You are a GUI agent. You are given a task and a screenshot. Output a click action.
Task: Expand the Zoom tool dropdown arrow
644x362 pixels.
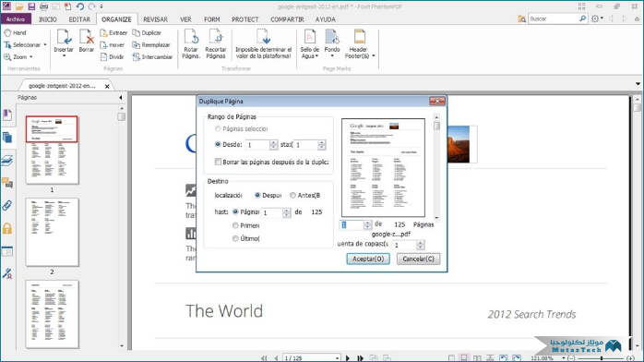pos(30,57)
